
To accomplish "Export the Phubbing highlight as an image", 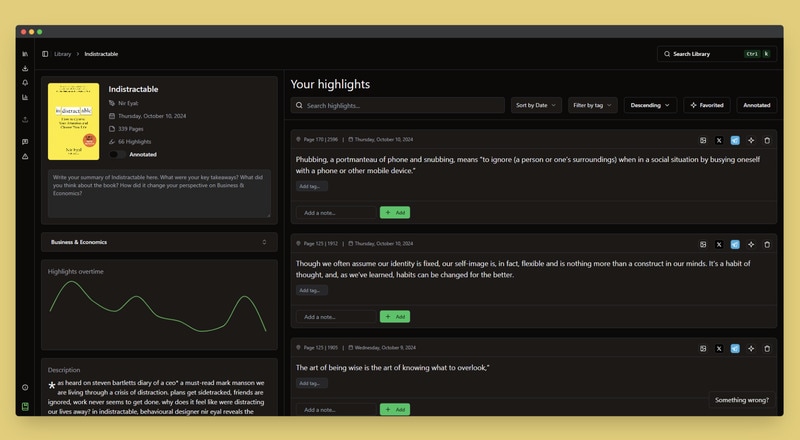I will tap(703, 140).
